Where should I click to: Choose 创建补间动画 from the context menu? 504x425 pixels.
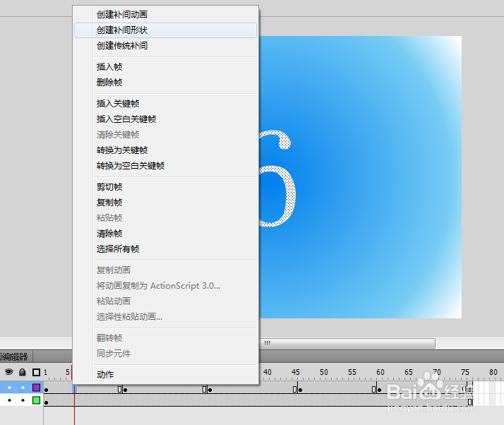point(166,14)
